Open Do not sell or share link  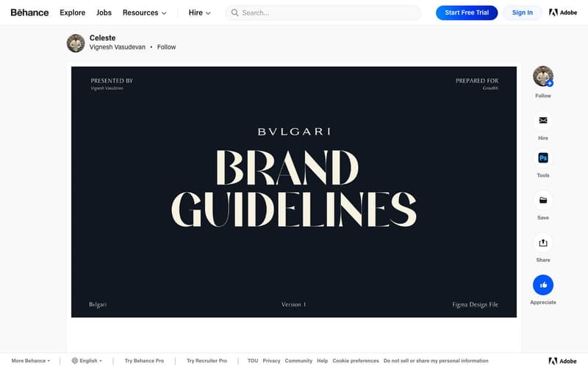click(x=436, y=361)
